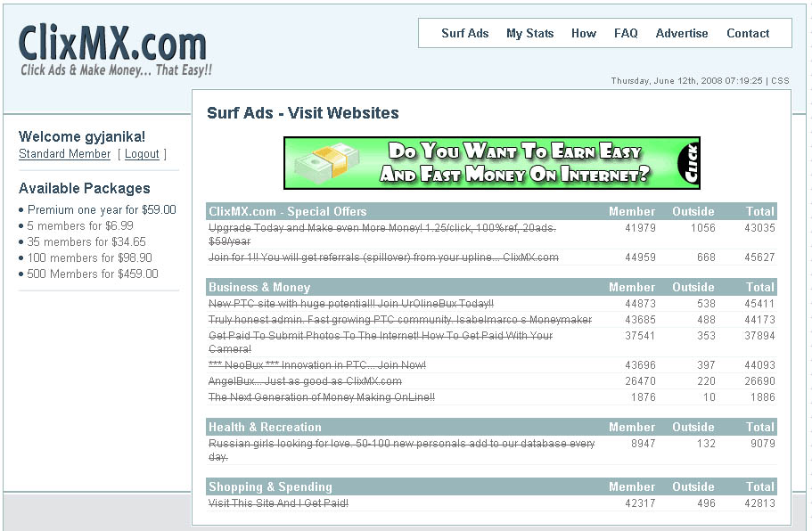The height and width of the screenshot is (531, 812).
Task: Click the ClixMX.com logo
Action: 112,43
